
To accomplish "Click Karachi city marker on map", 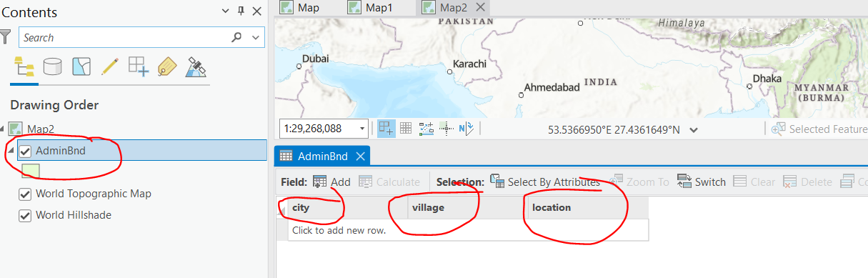I will pos(450,72).
